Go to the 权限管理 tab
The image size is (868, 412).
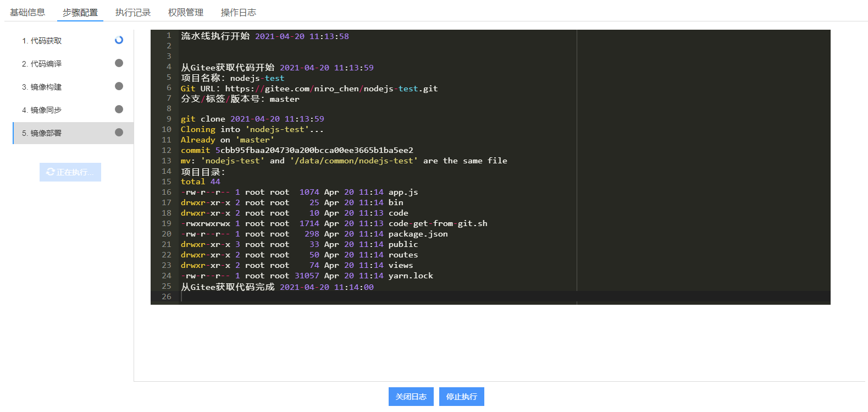tap(186, 12)
